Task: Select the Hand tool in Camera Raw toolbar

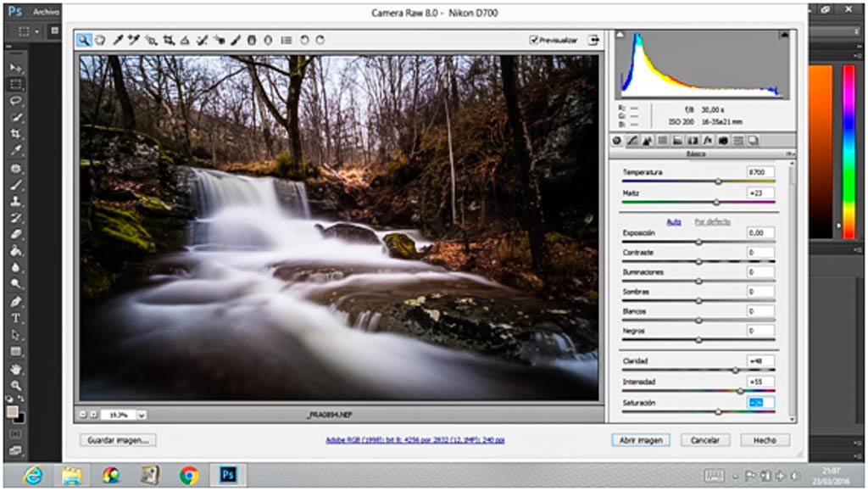Action: [x=100, y=40]
